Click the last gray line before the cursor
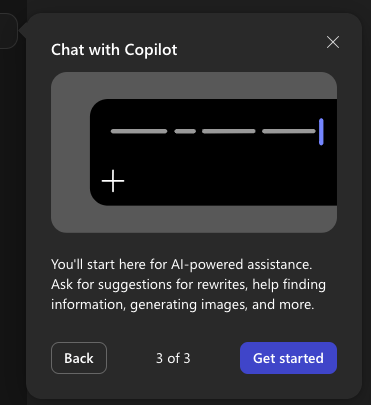The width and height of the screenshot is (371, 405). (x=289, y=131)
